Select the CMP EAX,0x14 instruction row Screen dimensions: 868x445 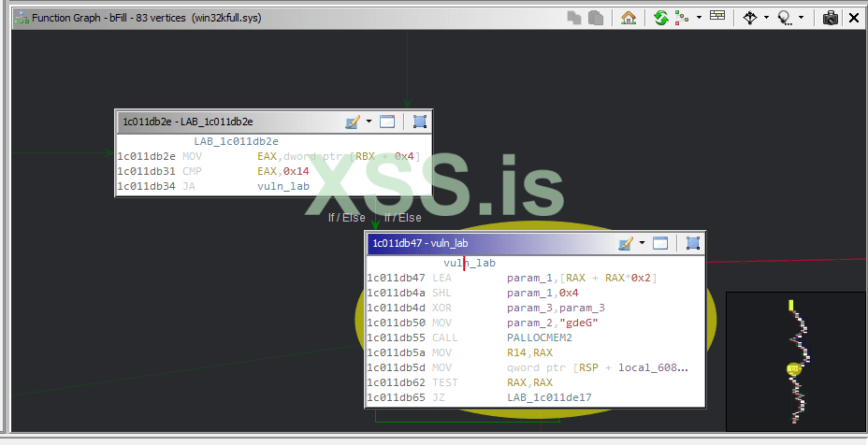274,171
